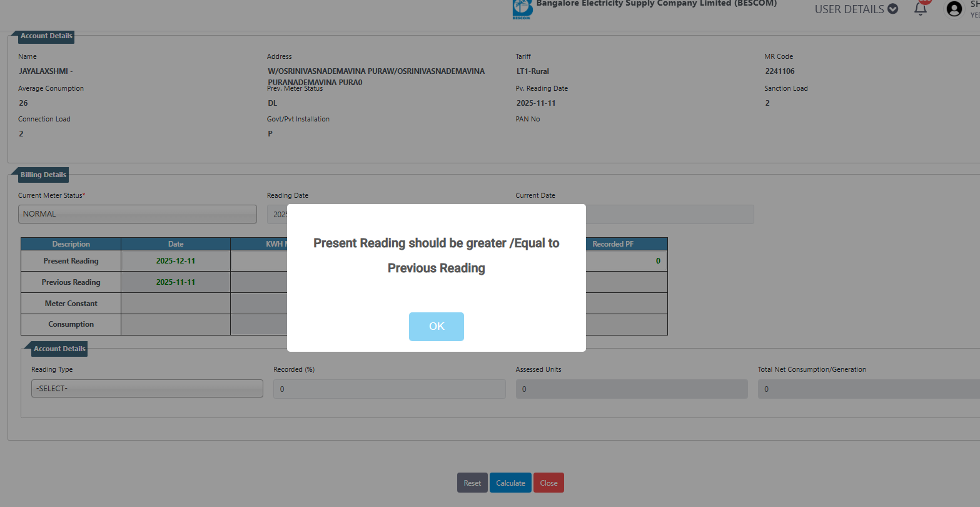This screenshot has width=980, height=507.
Task: Click the customer name JAYALAXSHMI
Action: tap(46, 71)
